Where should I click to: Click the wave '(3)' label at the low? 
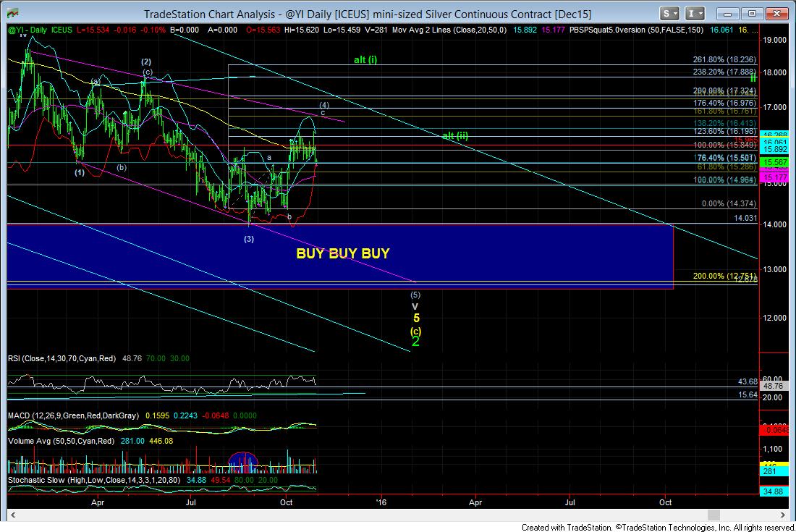click(x=249, y=239)
